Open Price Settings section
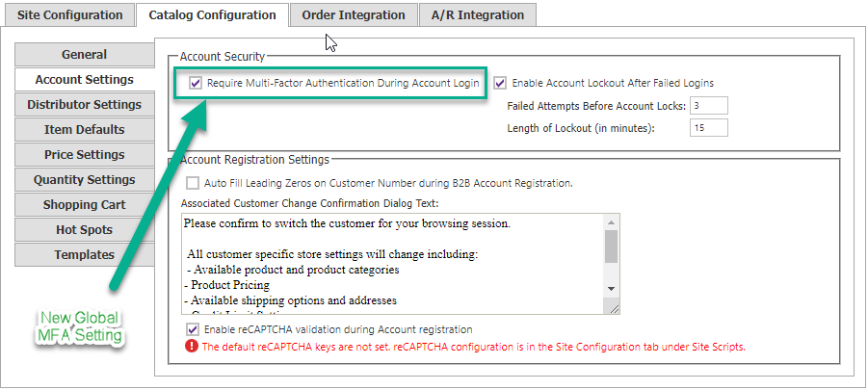 click(x=84, y=155)
